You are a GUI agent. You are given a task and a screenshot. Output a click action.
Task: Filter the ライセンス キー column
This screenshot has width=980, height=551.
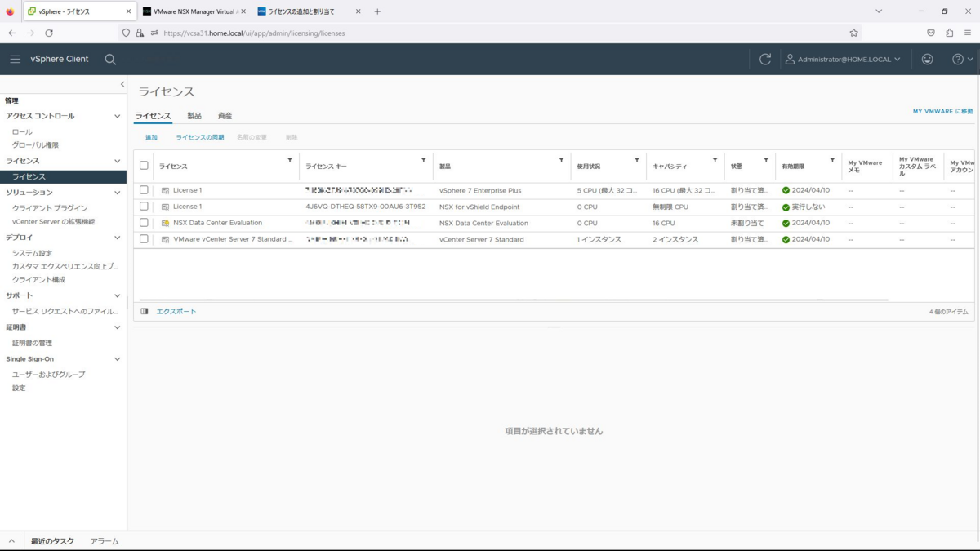423,160
